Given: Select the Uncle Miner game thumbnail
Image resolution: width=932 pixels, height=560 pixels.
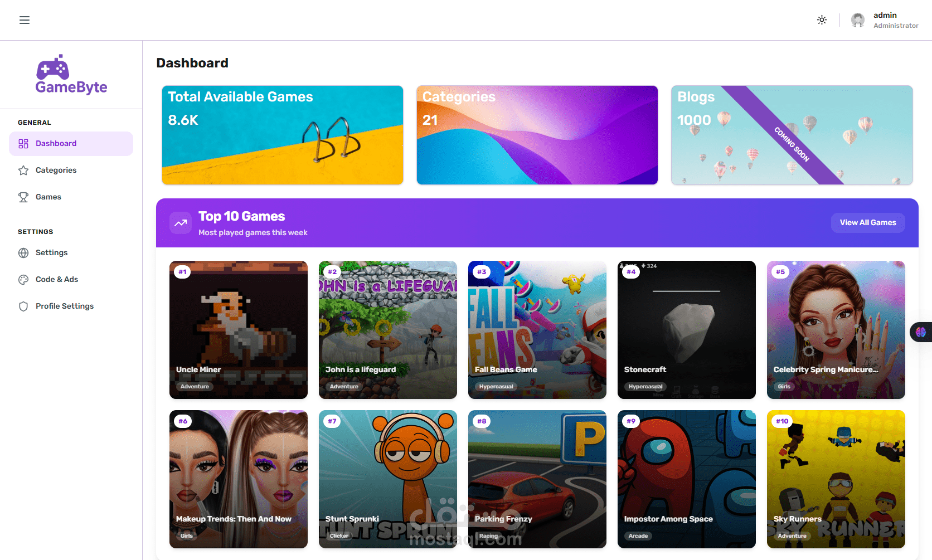Looking at the screenshot, I should pos(239,330).
